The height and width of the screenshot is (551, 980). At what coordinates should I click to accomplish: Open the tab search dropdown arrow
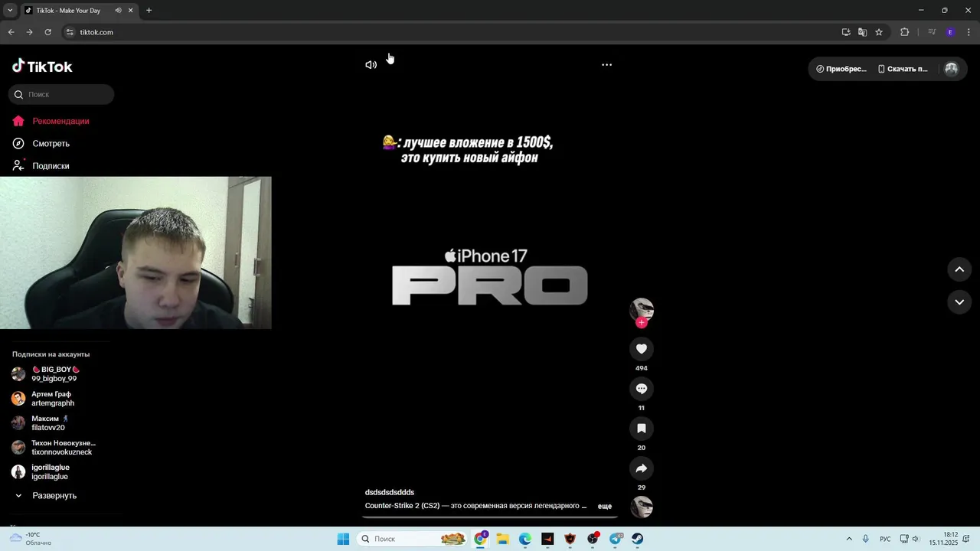click(x=10, y=11)
